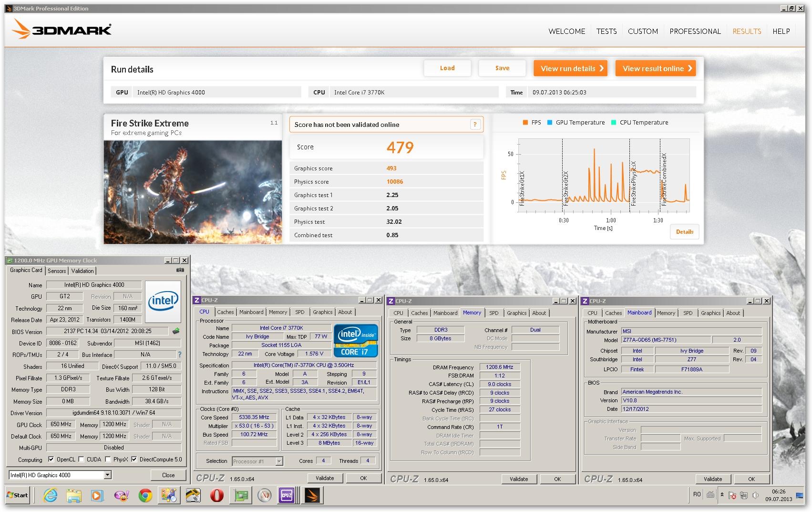Click Validate in the first CPU-Z window
The width and height of the screenshot is (812, 512).
point(325,478)
